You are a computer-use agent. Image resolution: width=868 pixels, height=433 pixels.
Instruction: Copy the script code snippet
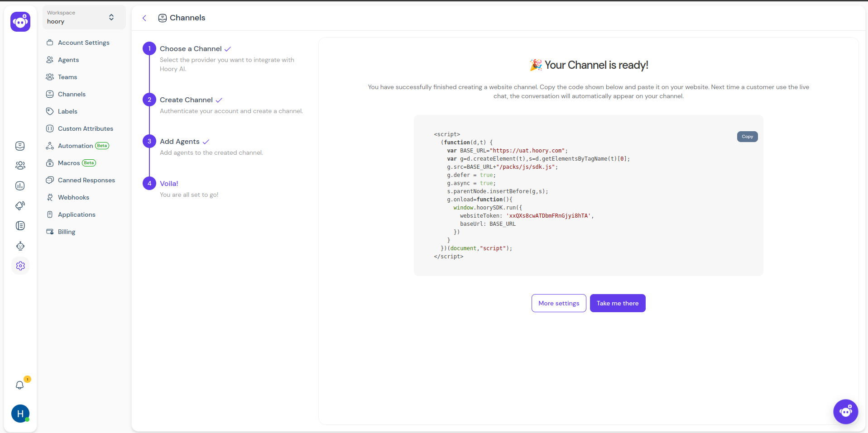(x=747, y=137)
